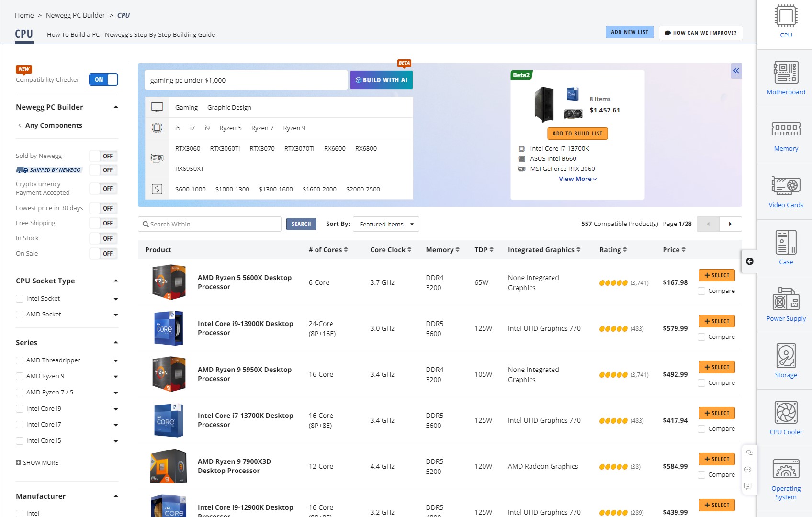Open the Memory component icon
812x517 pixels.
click(x=786, y=129)
